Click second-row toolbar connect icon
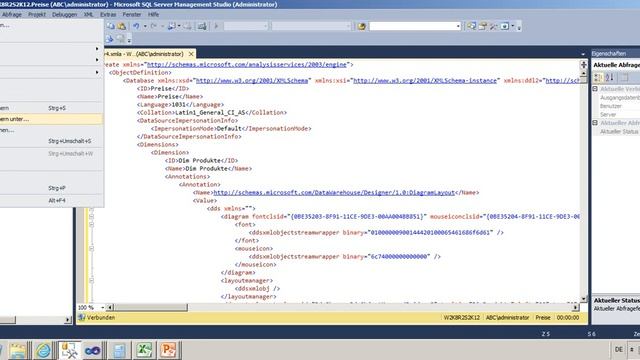Screen dimensions: 640x360 point(109,39)
